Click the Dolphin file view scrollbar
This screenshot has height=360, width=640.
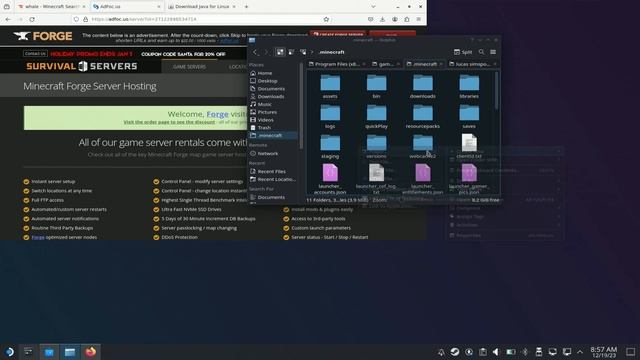coord(496,91)
